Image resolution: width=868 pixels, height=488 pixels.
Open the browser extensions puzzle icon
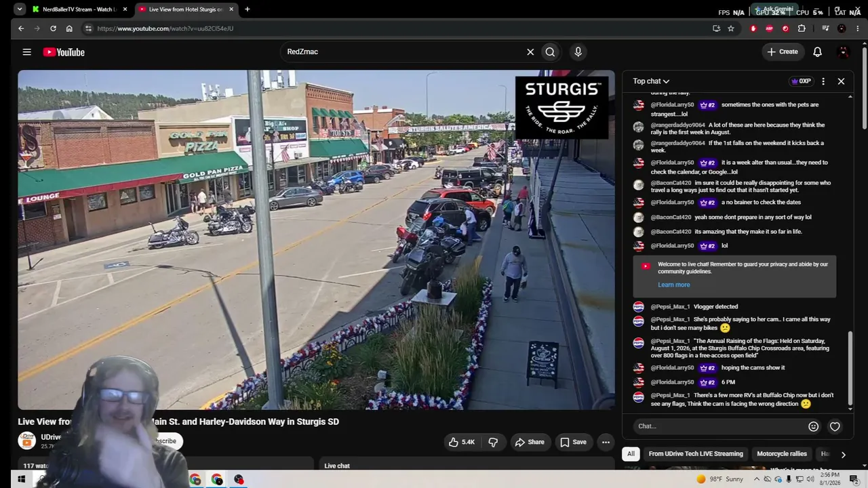point(802,28)
